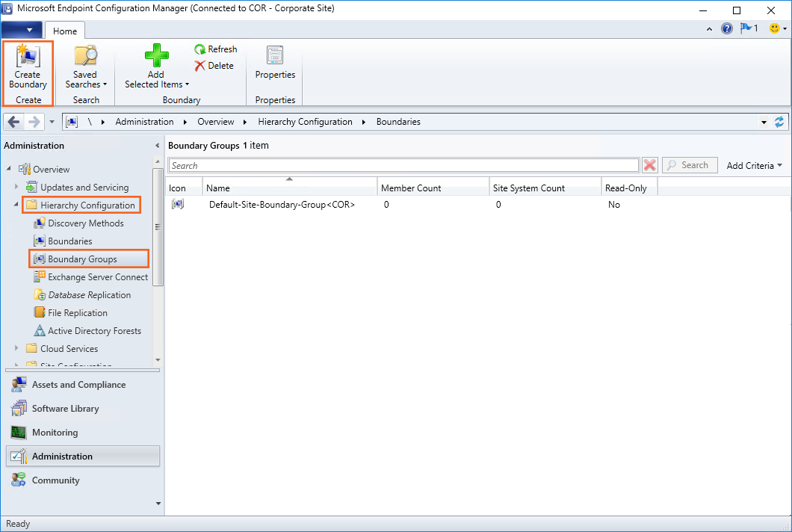
Task: Click the Refresh icon in ribbon
Action: tap(200, 49)
